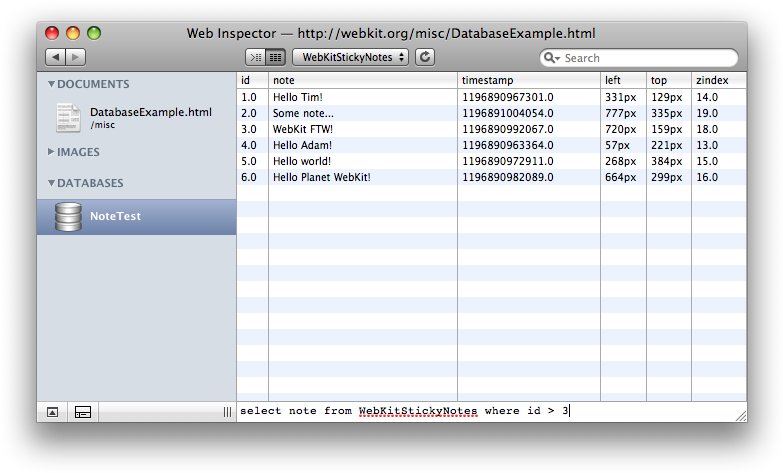Click the magnifier icon in search
Screen dimensions: 783x473
click(552, 58)
